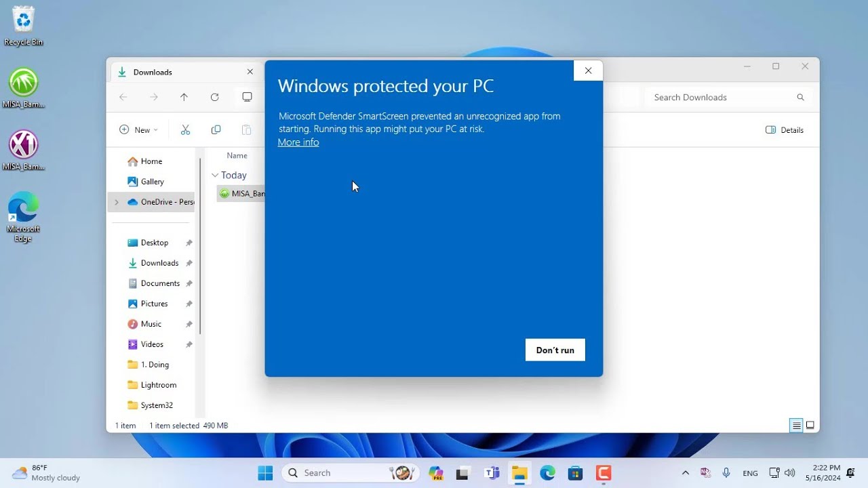Viewport: 868px width, 488px height.
Task: Refresh the Downloads folder
Action: (215, 97)
